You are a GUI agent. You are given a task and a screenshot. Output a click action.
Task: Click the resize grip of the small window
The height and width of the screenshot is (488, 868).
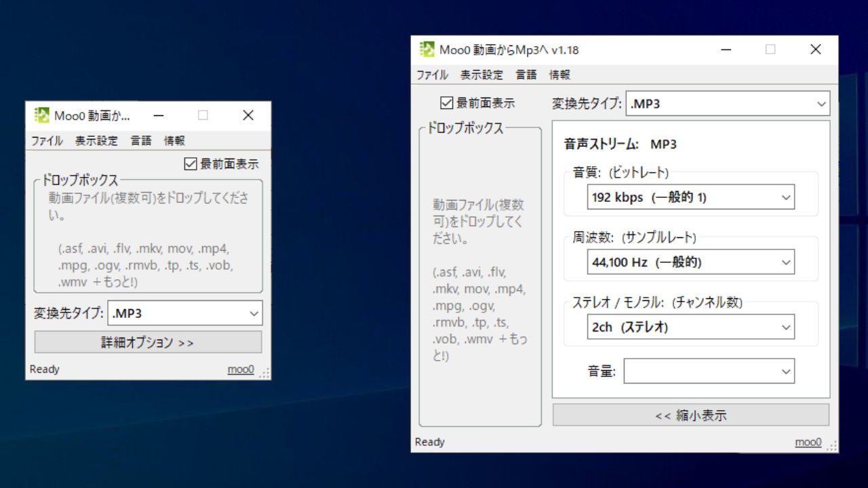click(264, 373)
